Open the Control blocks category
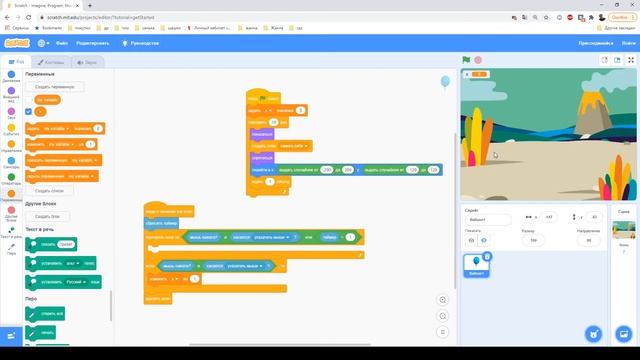This screenshot has width=640, height=360. point(11,146)
